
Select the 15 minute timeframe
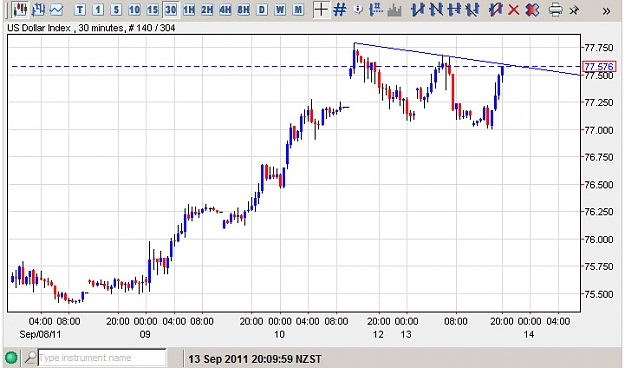coord(152,10)
